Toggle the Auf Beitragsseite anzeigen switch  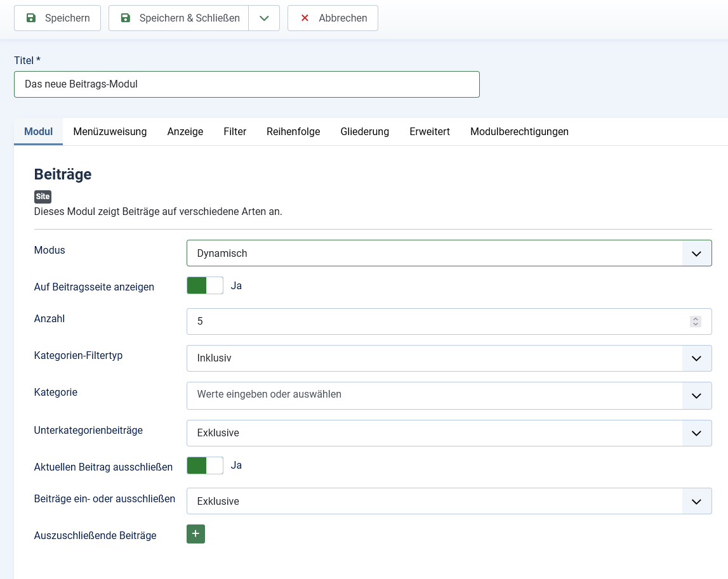pos(205,286)
